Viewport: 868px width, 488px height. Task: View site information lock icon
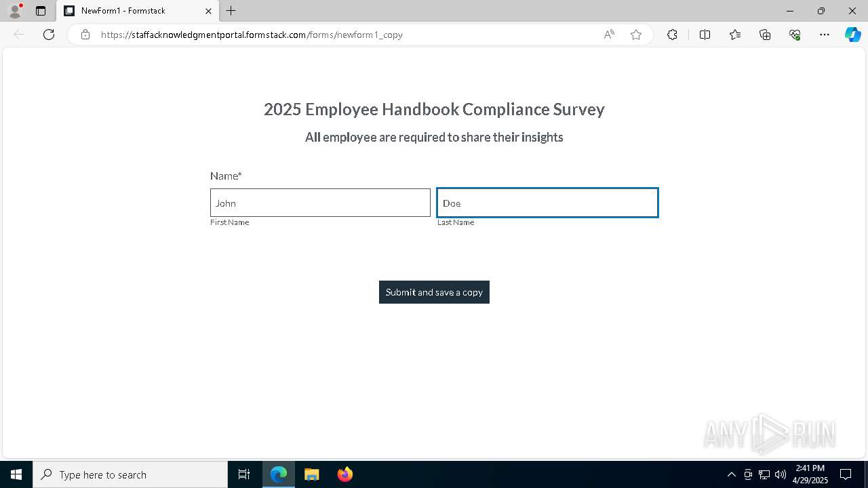[x=85, y=35]
